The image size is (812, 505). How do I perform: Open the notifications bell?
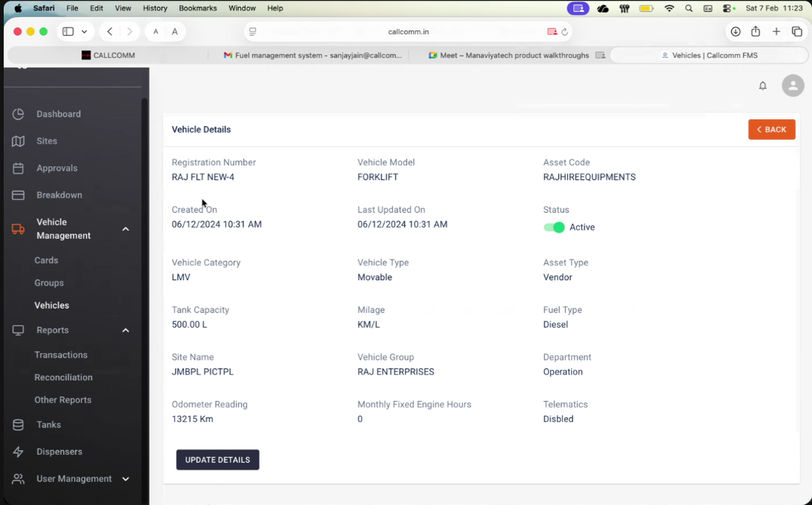tap(762, 85)
